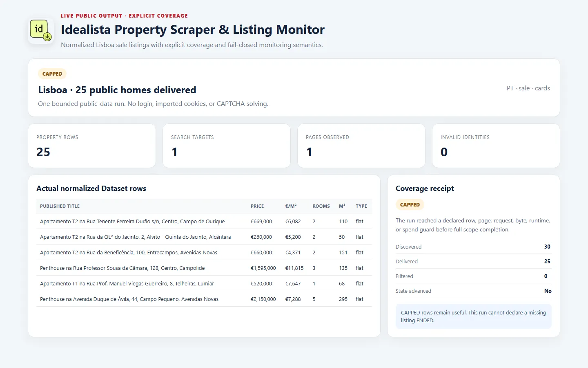Click the State advanced 'No' value
The width and height of the screenshot is (588, 368).
tap(548, 291)
